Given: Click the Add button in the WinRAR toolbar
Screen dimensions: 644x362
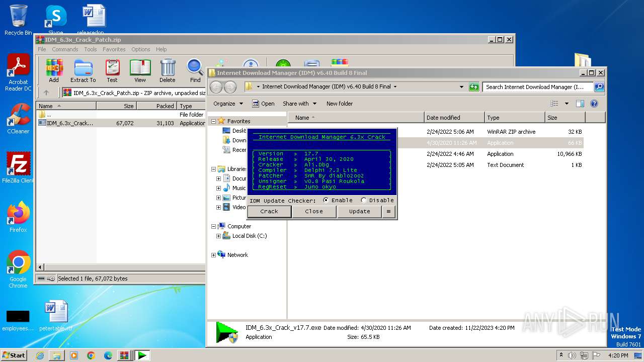Looking at the screenshot, I should 54,71.
